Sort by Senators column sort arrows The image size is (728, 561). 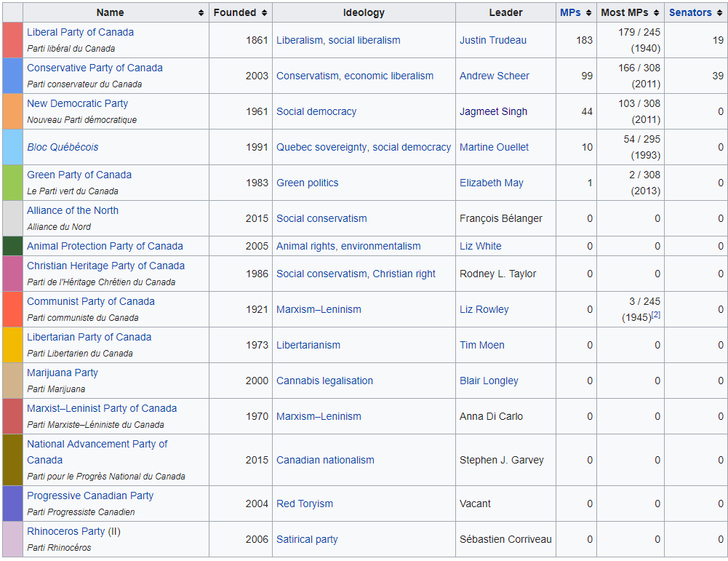tap(720, 13)
